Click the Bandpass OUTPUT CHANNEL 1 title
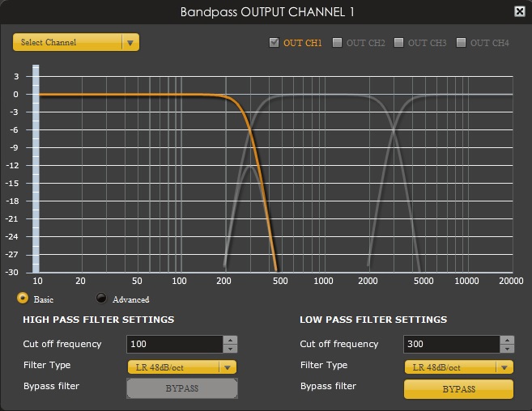The width and height of the screenshot is (532, 411). coord(267,12)
